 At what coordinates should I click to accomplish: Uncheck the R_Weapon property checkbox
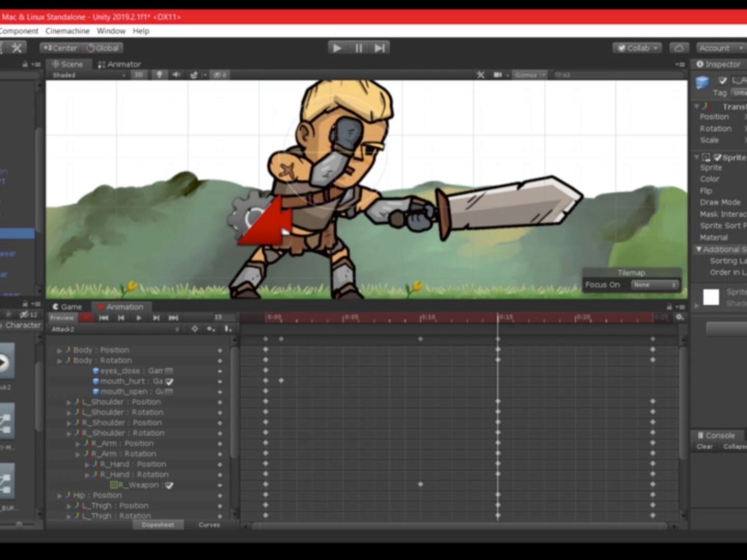pyautogui.click(x=169, y=485)
